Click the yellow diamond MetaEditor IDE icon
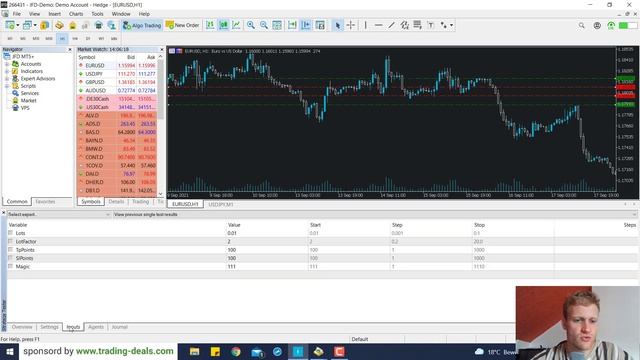Image resolution: width=640 pixels, height=360 pixels. [59, 25]
